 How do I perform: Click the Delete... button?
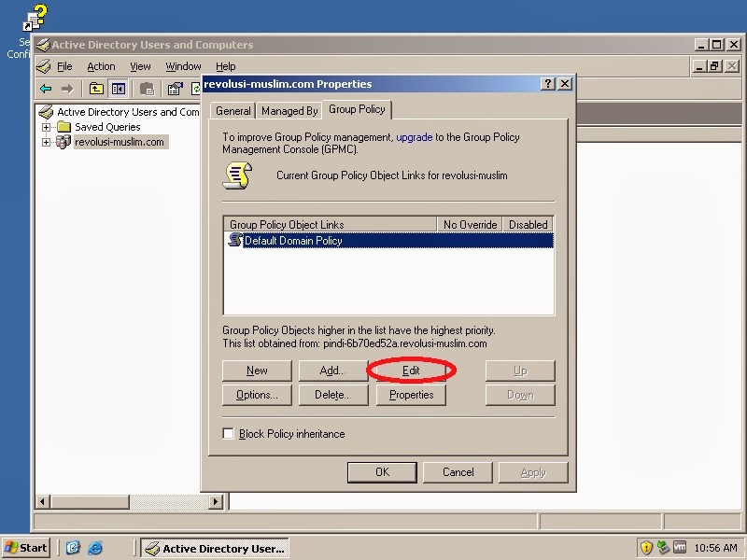333,395
